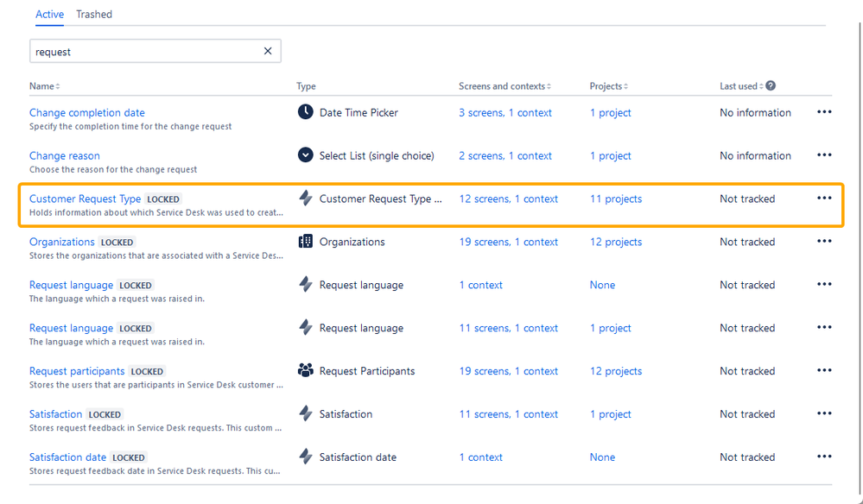
Task: Open the 11 projects link
Action: pyautogui.click(x=616, y=199)
